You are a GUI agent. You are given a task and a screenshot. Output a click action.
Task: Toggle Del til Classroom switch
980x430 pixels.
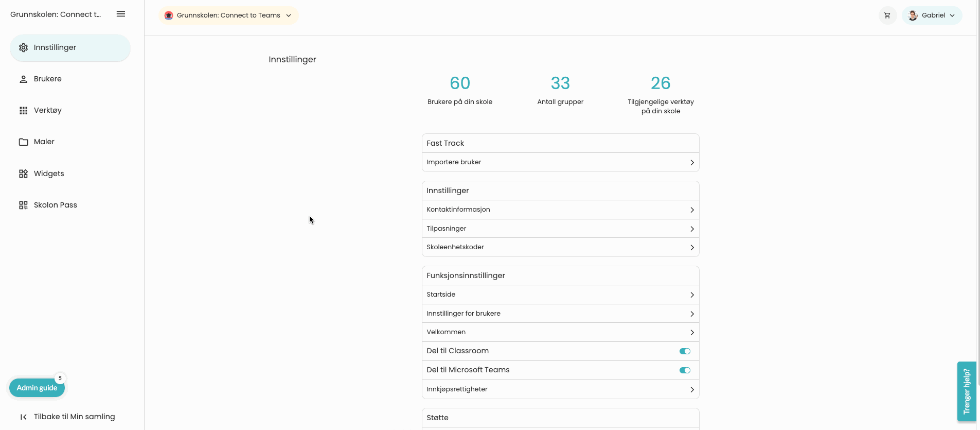coord(685,351)
